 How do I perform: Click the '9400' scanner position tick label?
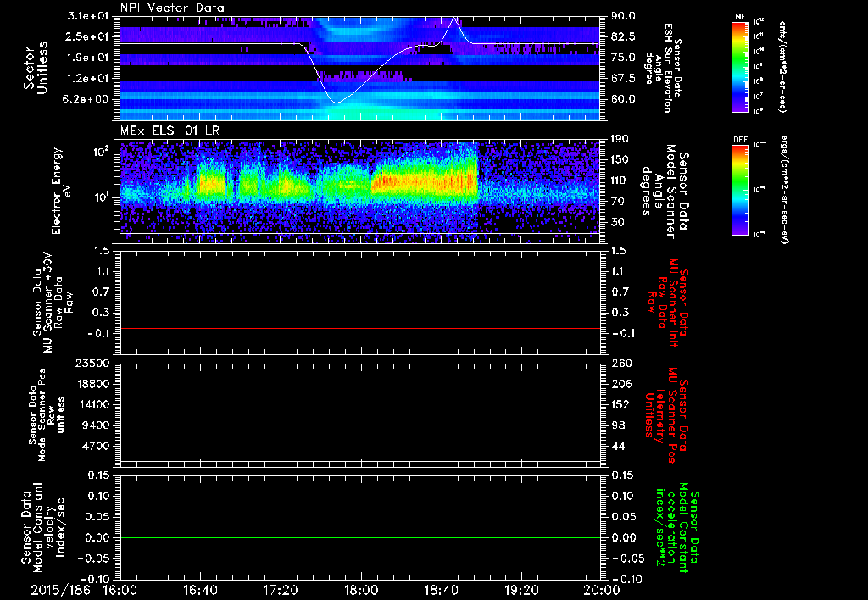click(x=97, y=425)
